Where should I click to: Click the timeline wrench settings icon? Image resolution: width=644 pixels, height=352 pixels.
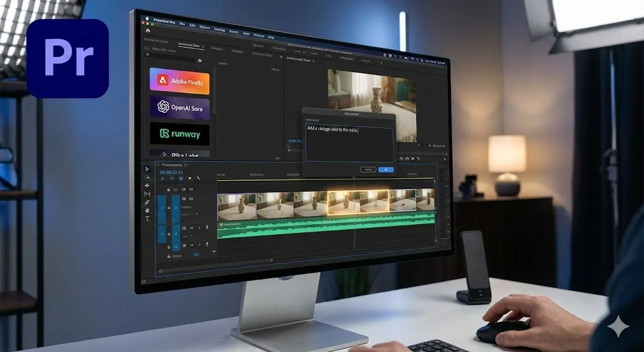point(198,179)
